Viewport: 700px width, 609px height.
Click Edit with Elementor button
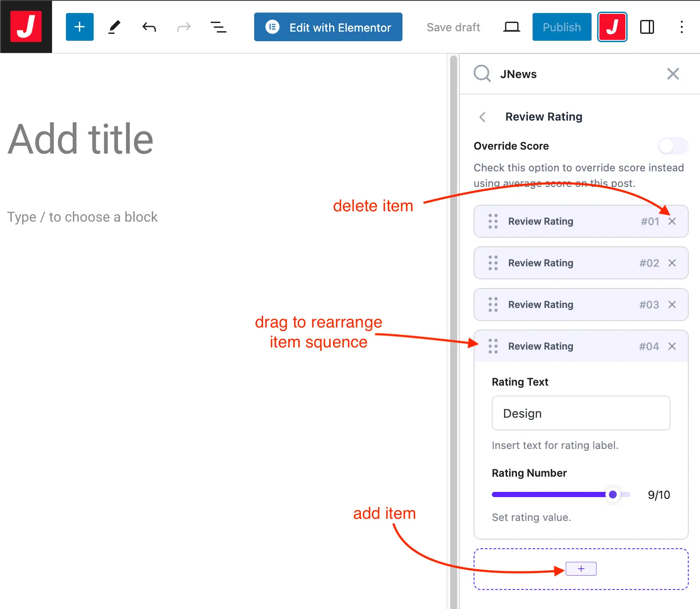(328, 27)
